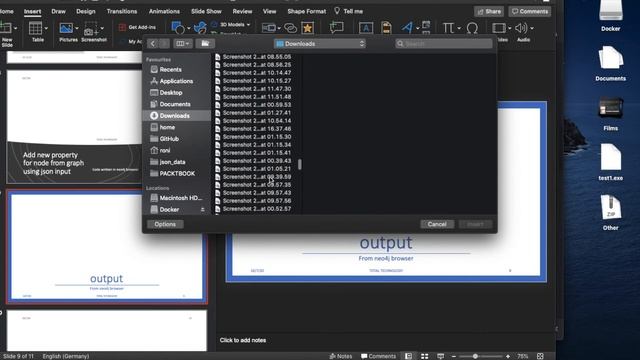This screenshot has height=360, width=640.
Task: Click the Action star icon
Action: tap(307, 28)
